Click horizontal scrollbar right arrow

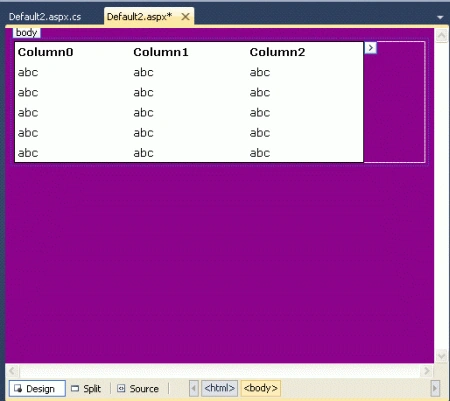pyautogui.click(x=426, y=371)
